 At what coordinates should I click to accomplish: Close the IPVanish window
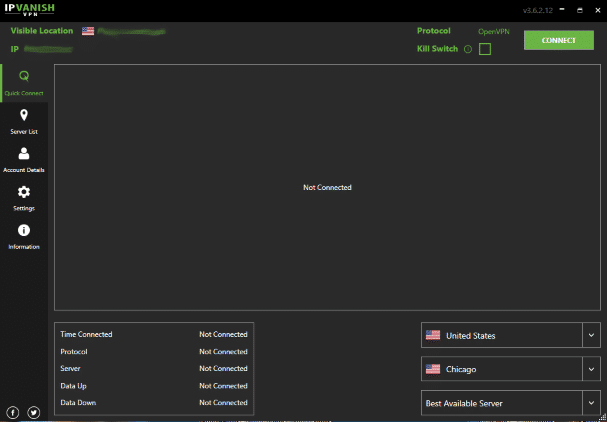[x=598, y=10]
